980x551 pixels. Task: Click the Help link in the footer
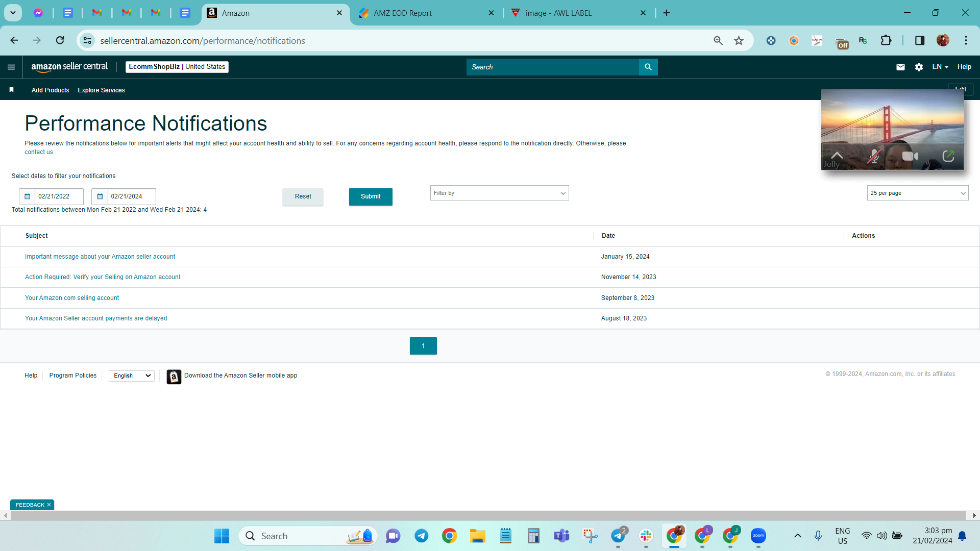point(31,375)
